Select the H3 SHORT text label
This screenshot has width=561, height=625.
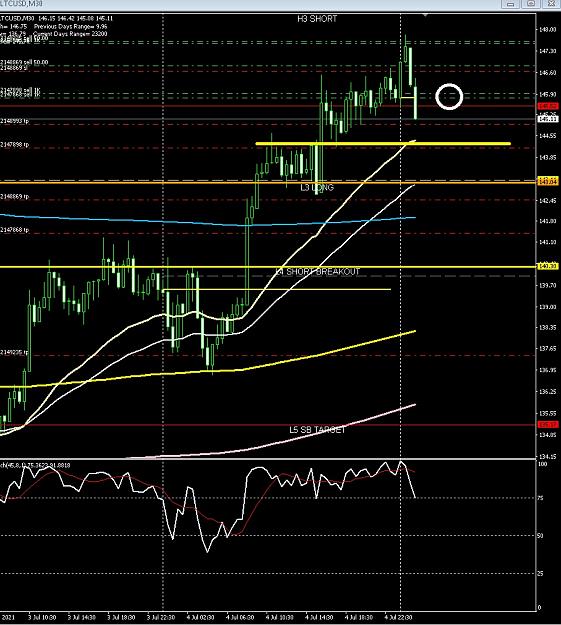(317, 19)
